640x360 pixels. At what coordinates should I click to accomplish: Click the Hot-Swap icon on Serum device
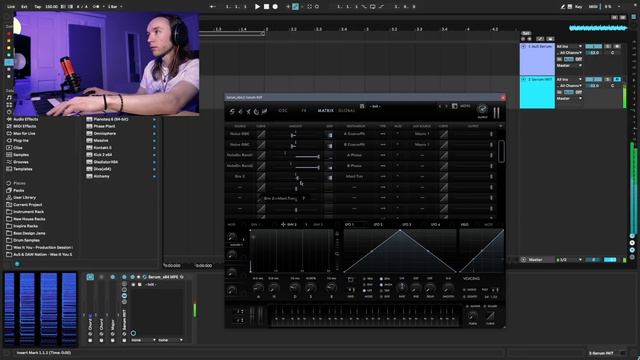coord(144,277)
